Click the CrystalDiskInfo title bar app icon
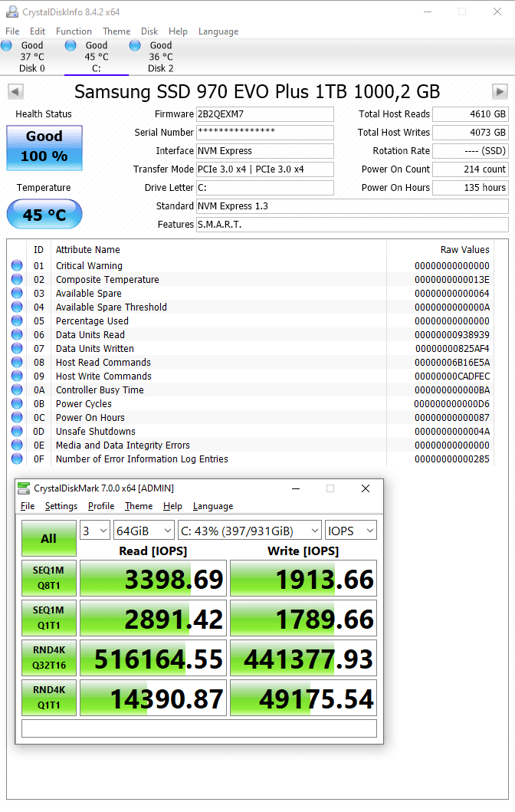Viewport: 515px width, 812px height. click(12, 12)
